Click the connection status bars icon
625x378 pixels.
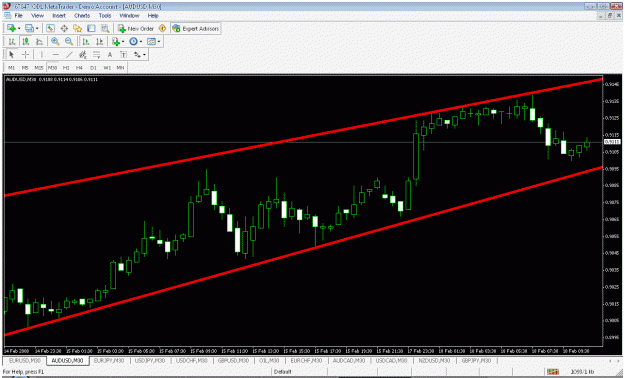552,372
